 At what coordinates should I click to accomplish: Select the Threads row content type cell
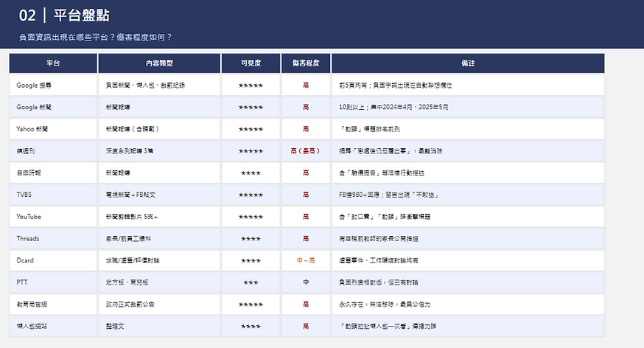point(159,239)
